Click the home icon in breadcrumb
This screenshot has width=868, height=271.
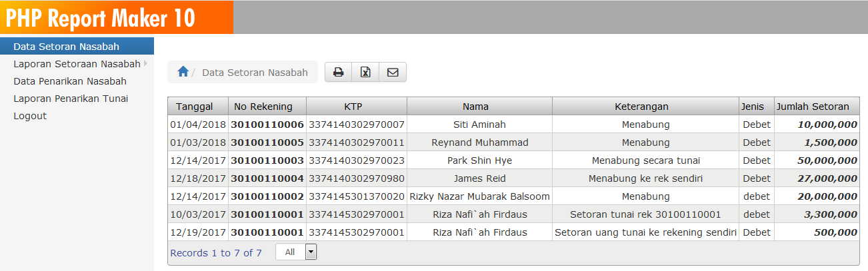tap(183, 72)
